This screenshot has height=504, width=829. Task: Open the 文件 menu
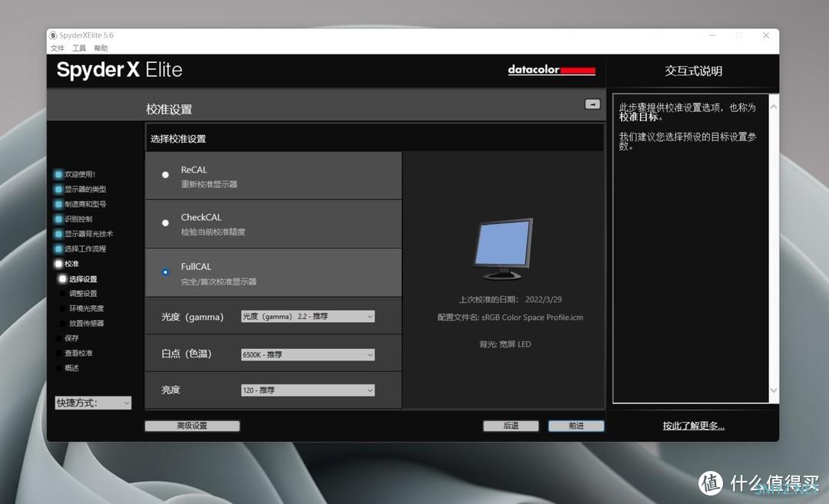(x=58, y=48)
